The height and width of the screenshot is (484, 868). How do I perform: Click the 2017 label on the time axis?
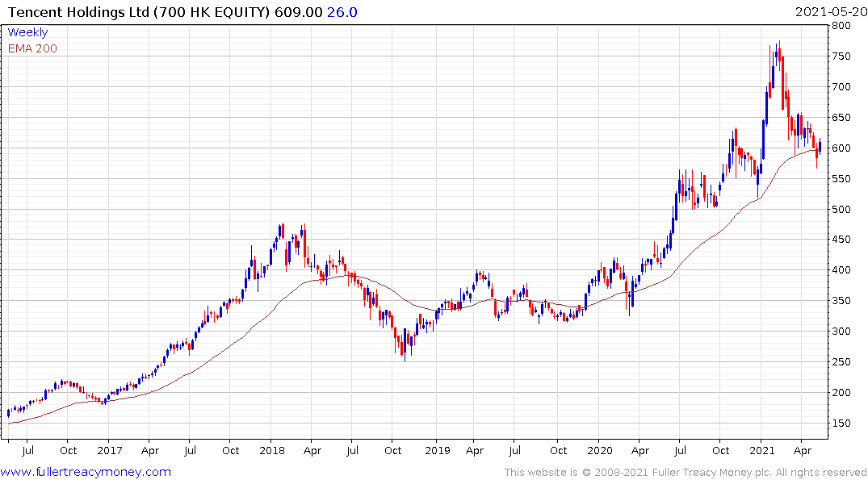pos(110,450)
